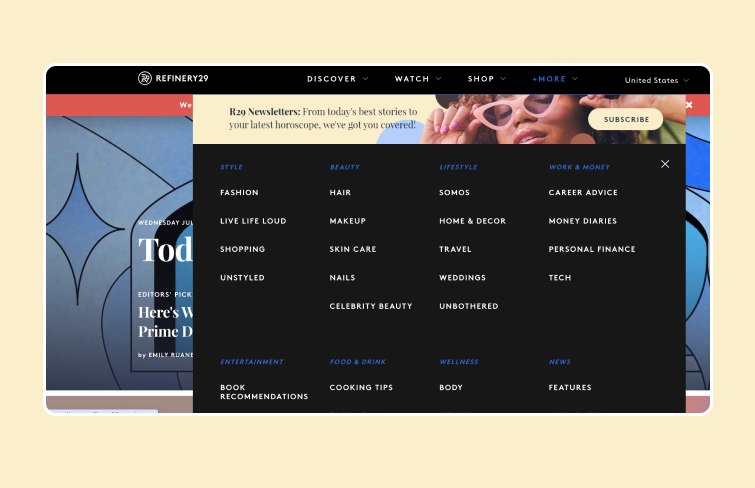Go to Body section
Image resolution: width=755 pixels, height=488 pixels.
(451, 387)
